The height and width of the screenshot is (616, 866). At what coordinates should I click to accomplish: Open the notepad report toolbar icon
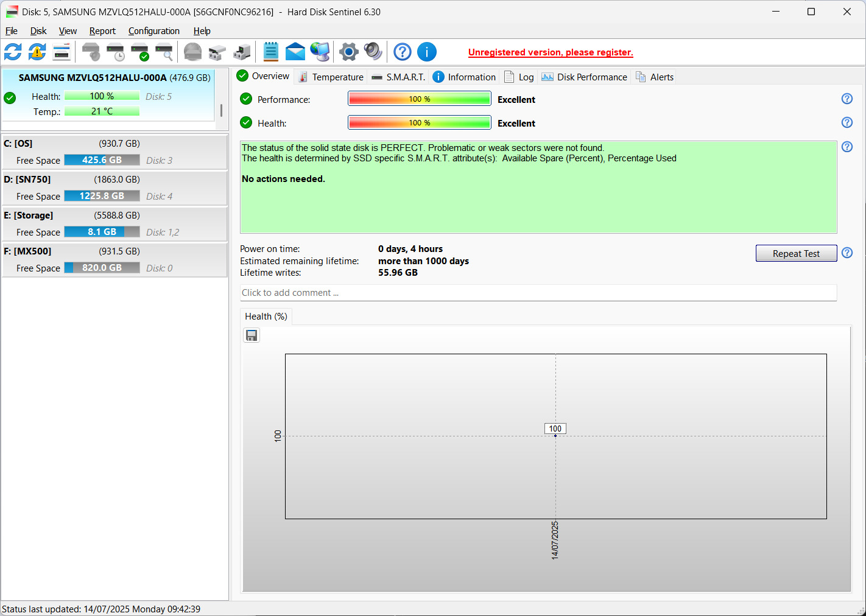pyautogui.click(x=271, y=52)
